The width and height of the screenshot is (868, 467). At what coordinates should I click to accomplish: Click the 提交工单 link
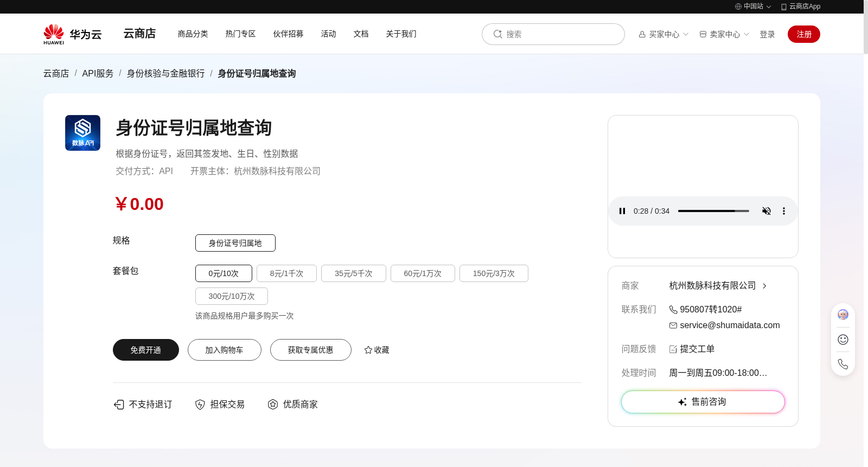click(697, 349)
